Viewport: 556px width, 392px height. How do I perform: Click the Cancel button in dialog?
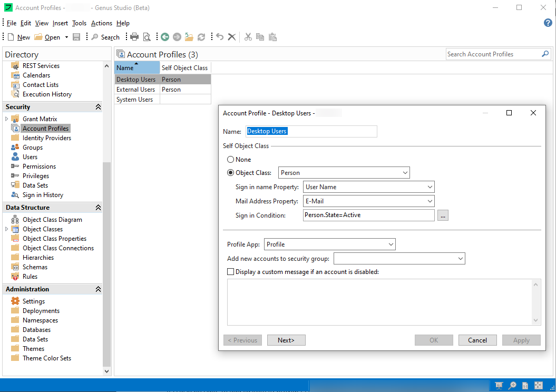click(477, 340)
